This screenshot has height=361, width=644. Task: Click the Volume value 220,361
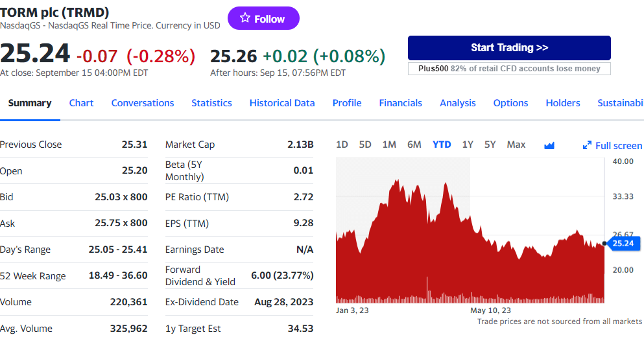click(x=128, y=302)
